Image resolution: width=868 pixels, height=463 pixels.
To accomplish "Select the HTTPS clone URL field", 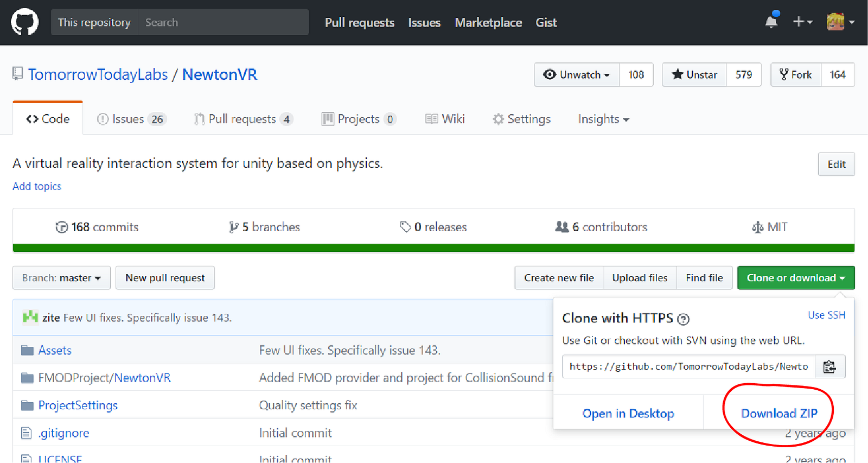I will (x=688, y=367).
